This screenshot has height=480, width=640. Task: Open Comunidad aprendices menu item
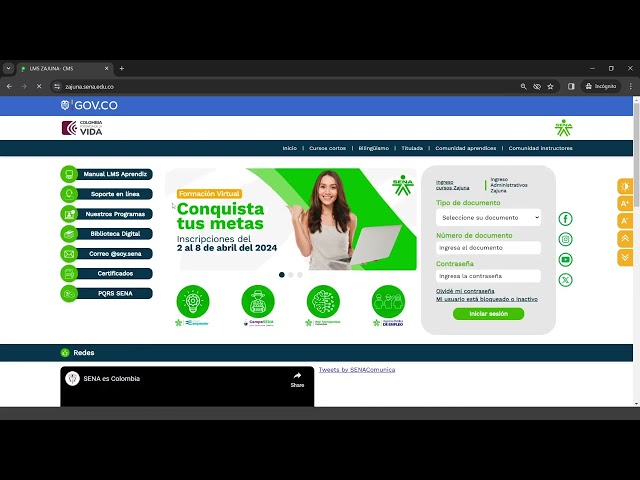466,148
